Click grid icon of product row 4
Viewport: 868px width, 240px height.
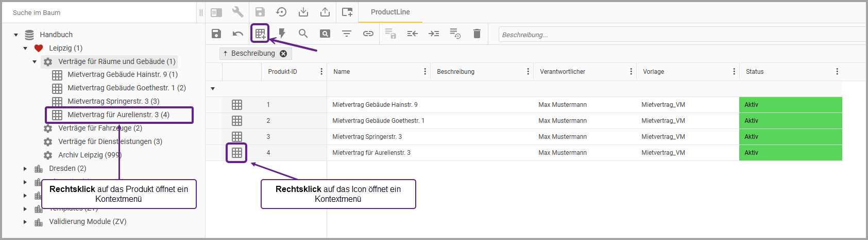tap(237, 153)
